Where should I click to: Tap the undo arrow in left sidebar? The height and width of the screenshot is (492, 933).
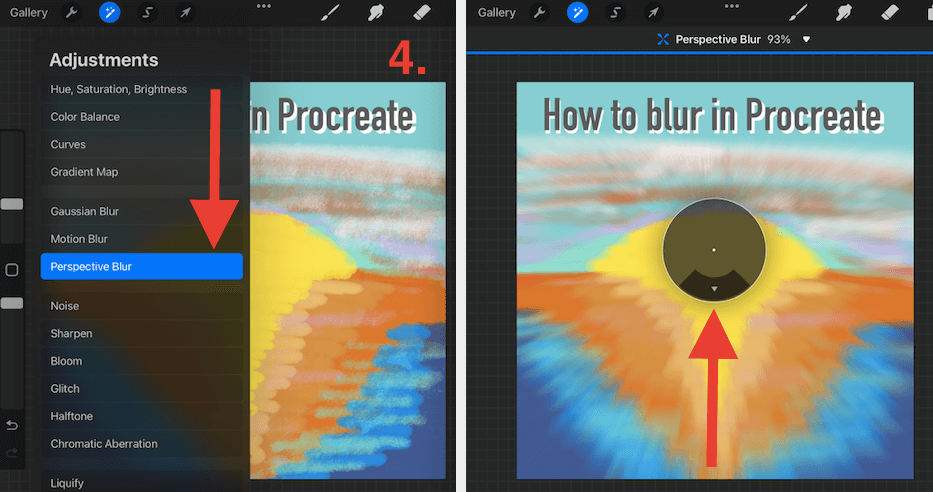(x=12, y=425)
